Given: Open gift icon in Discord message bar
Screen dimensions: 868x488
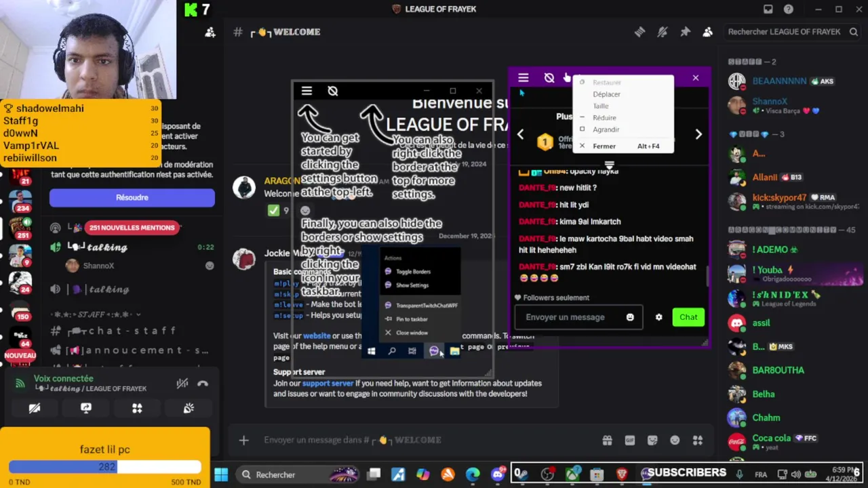Looking at the screenshot, I should (607, 440).
